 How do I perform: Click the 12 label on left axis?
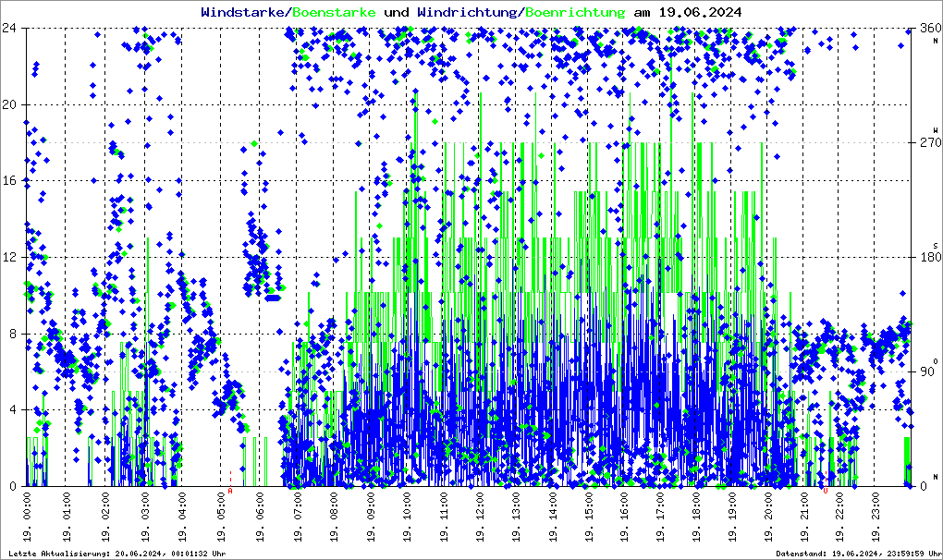[13, 257]
